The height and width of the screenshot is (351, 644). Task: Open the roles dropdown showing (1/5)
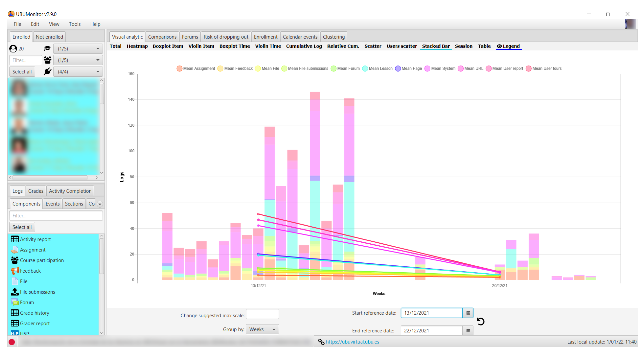[78, 48]
